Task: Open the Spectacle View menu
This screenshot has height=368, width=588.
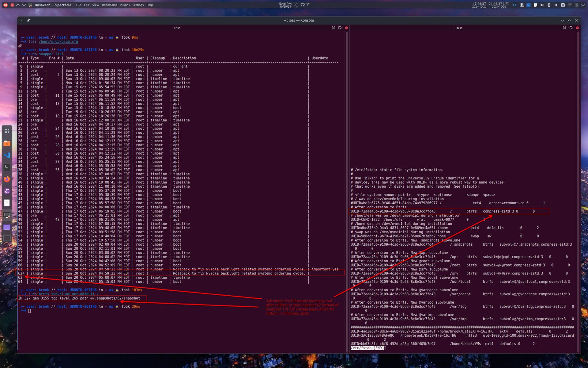Action: 96,5
